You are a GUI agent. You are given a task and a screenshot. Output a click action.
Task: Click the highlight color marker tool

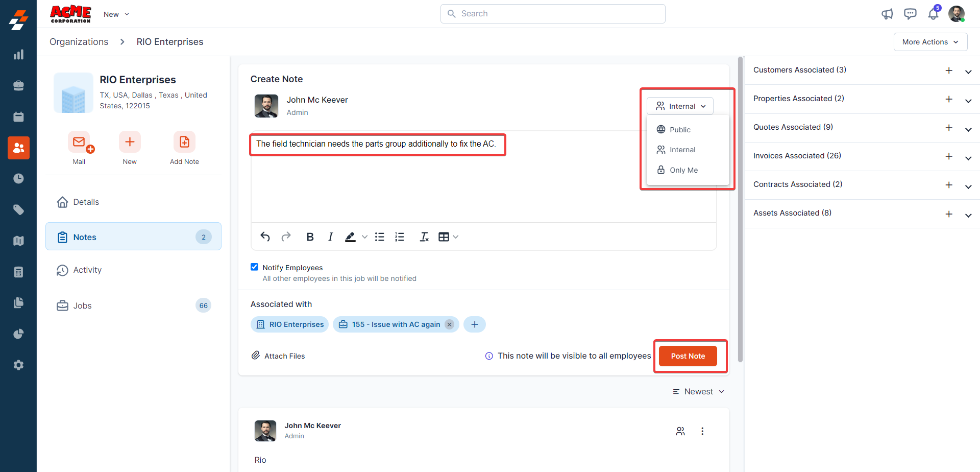[x=350, y=237]
